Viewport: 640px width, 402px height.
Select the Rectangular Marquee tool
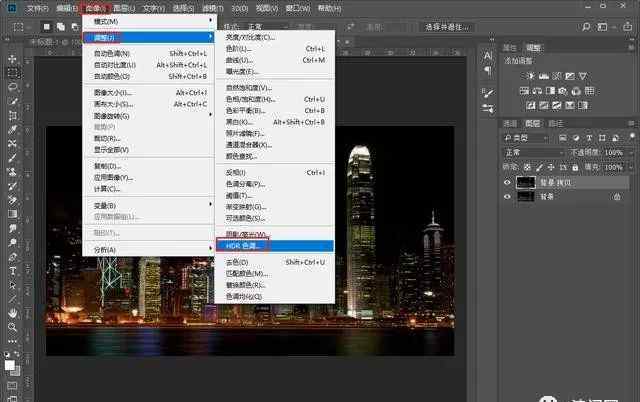point(12,73)
